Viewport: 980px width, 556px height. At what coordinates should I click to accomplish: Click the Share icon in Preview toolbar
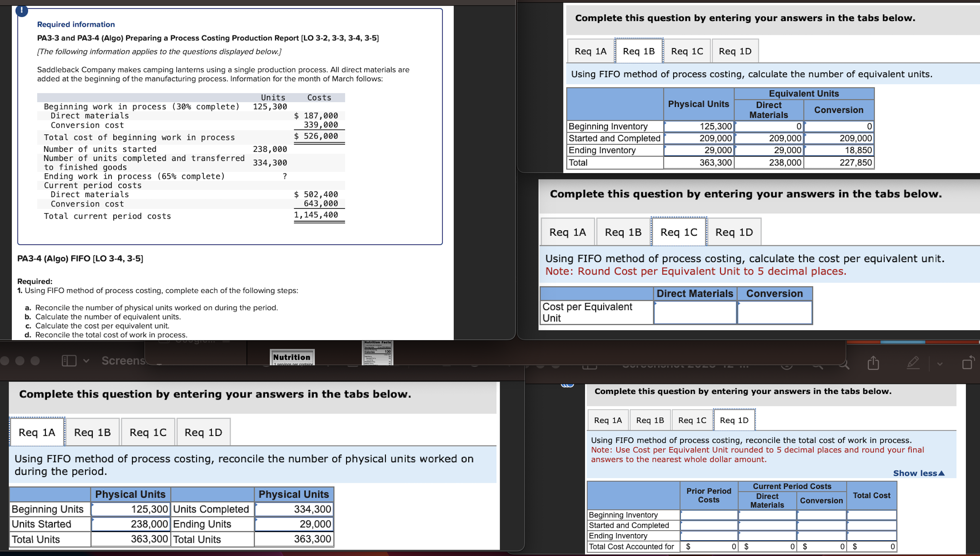(x=873, y=363)
